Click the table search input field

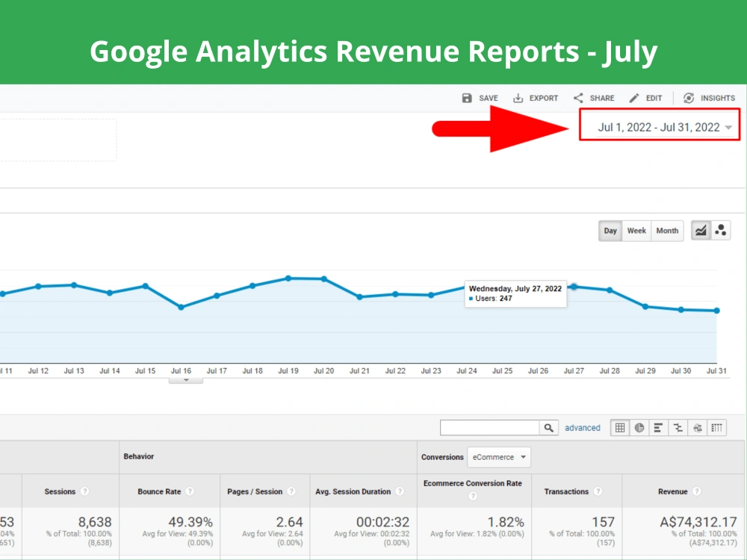click(490, 428)
